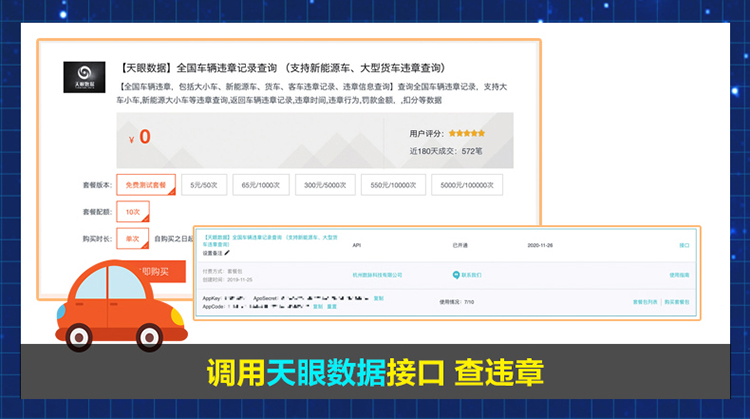The height and width of the screenshot is (419, 750).
Task: Open the 接口 link
Action: coord(684,245)
